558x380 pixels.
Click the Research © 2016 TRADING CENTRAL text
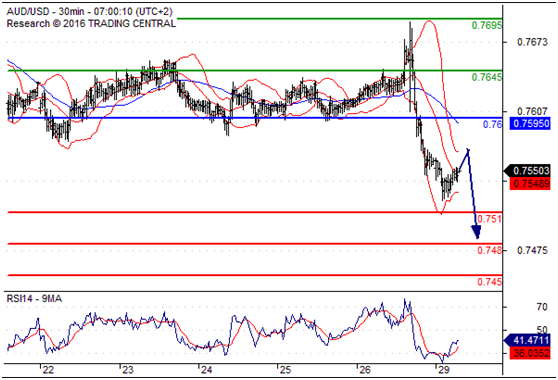91,23
